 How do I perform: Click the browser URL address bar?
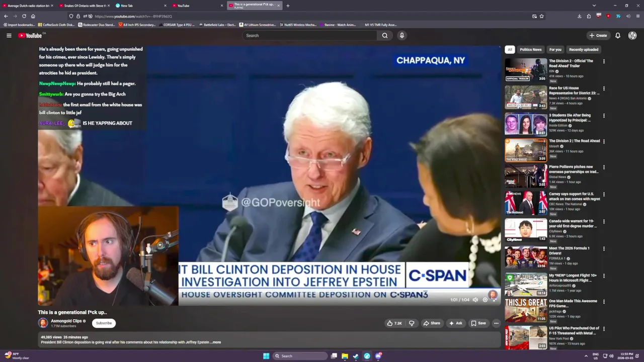(x=302, y=16)
